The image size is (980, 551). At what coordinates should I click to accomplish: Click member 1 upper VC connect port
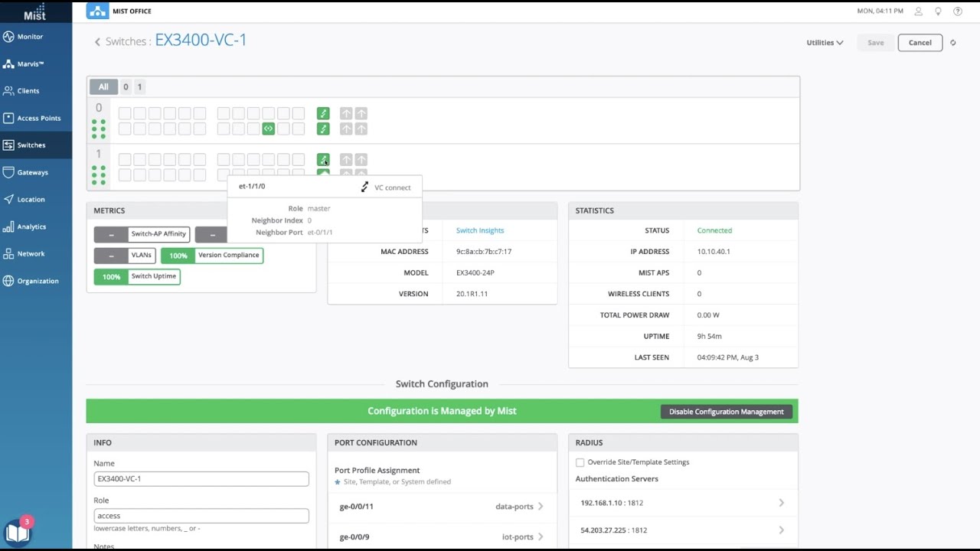[x=323, y=159]
